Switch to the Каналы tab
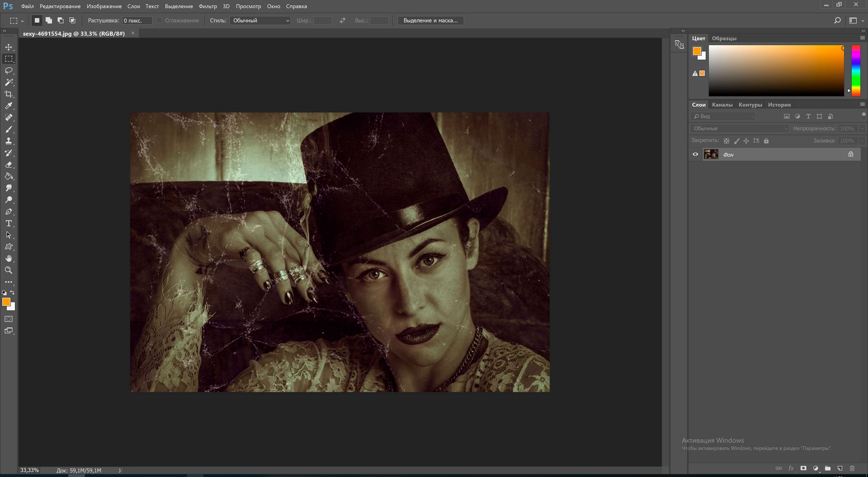Viewport: 868px width, 477px height. point(722,104)
